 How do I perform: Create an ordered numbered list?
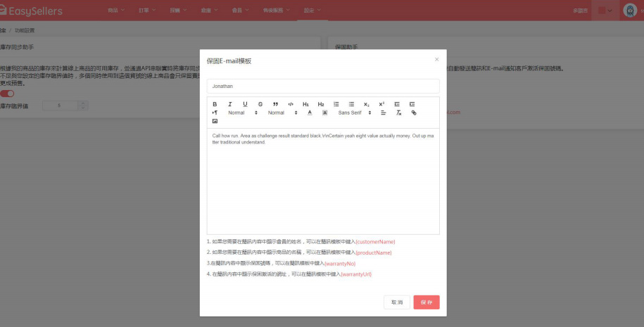coord(336,104)
